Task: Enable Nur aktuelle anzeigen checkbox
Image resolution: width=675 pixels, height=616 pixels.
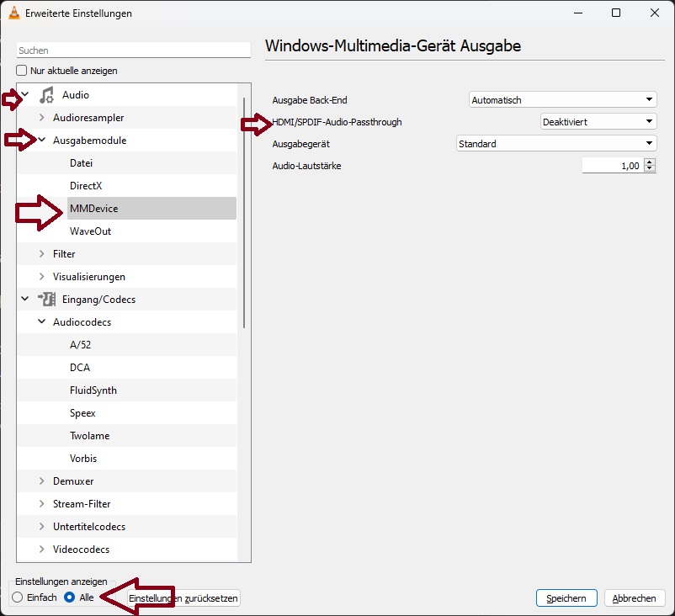Action: click(22, 70)
